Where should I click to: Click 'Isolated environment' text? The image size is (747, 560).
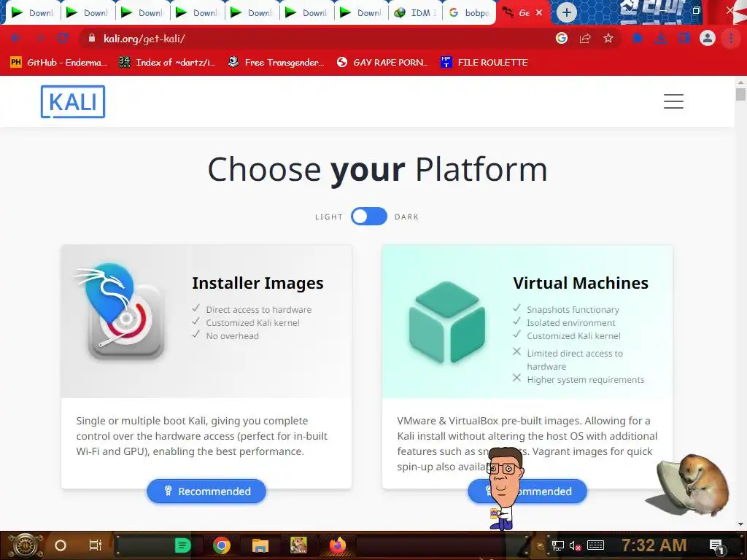pyautogui.click(x=570, y=323)
